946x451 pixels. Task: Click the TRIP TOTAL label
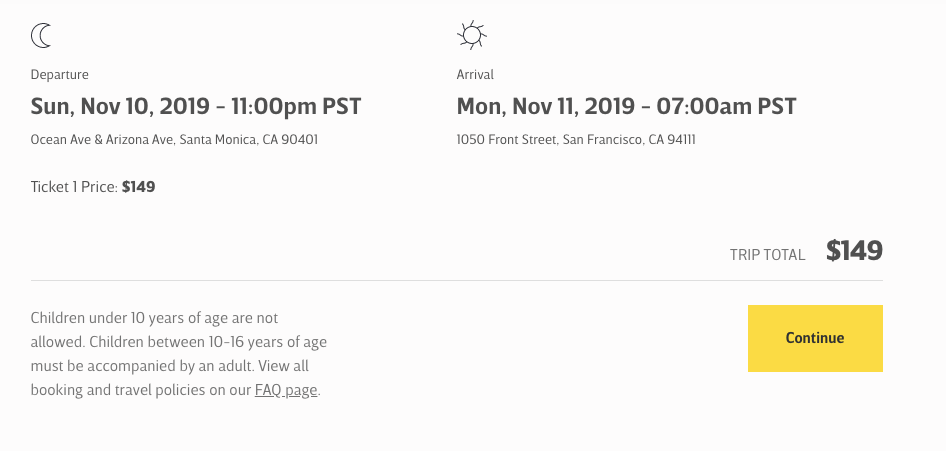[767, 255]
